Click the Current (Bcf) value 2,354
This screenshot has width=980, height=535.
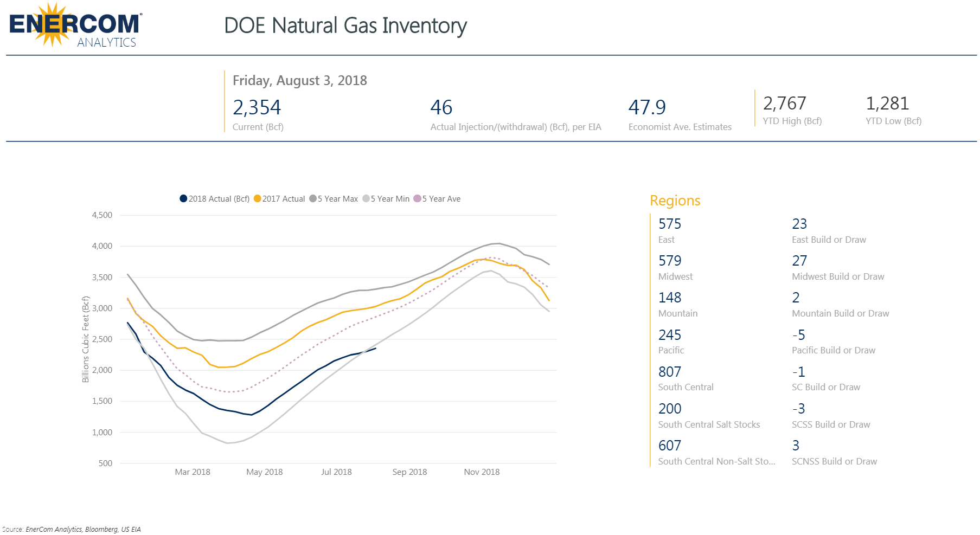(x=257, y=107)
